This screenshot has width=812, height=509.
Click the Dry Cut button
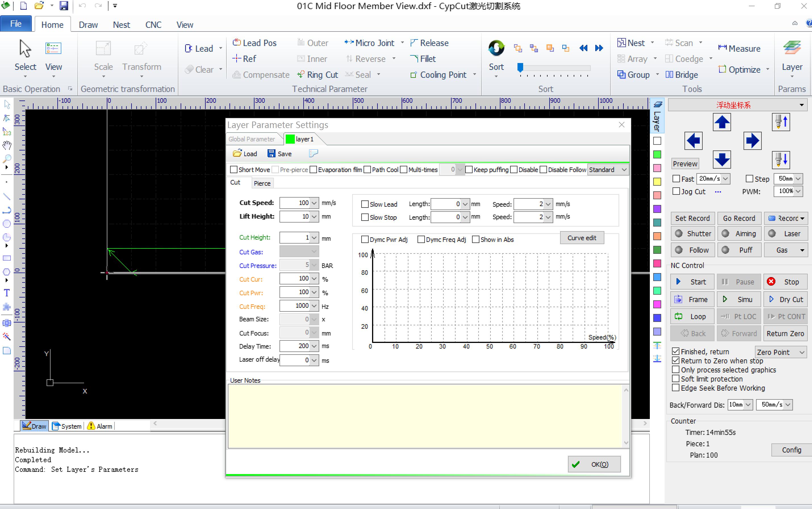[785, 299]
